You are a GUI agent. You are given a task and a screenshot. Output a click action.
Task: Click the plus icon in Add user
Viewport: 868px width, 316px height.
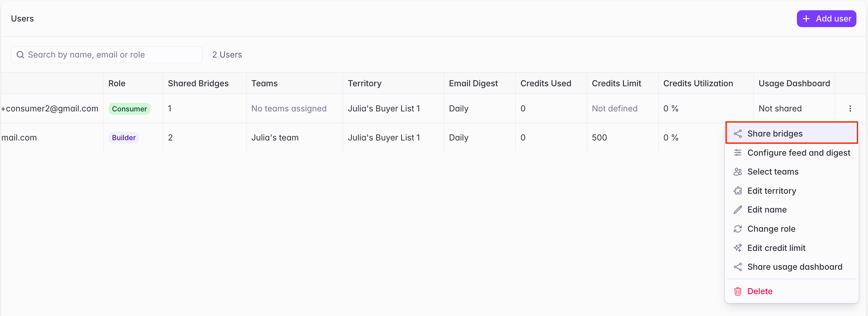click(806, 19)
